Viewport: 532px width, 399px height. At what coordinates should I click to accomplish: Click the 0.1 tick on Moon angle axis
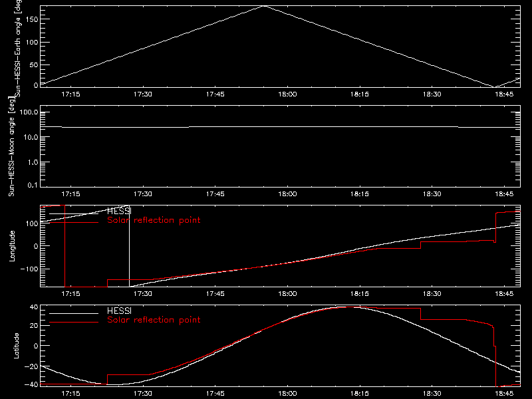33,185
